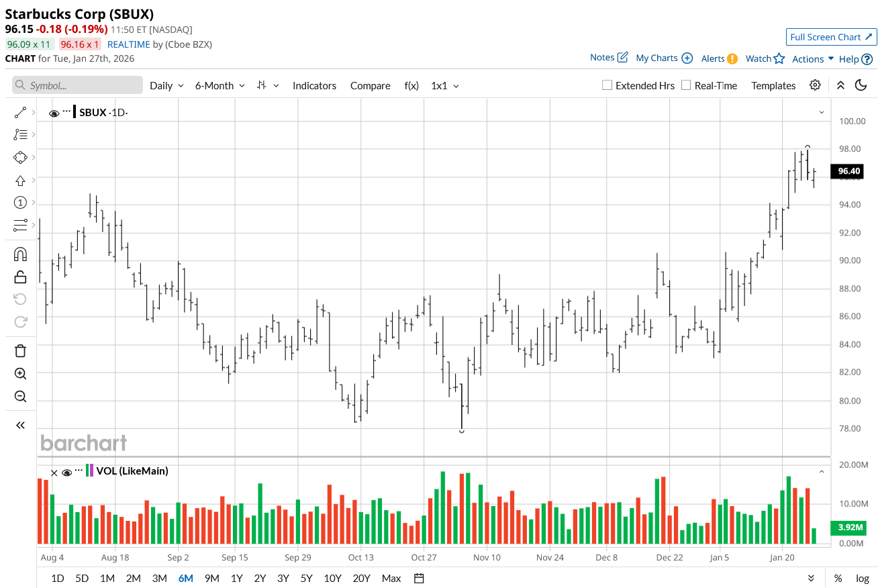
Task: Remove the VOL indicator with X
Action: click(x=54, y=472)
